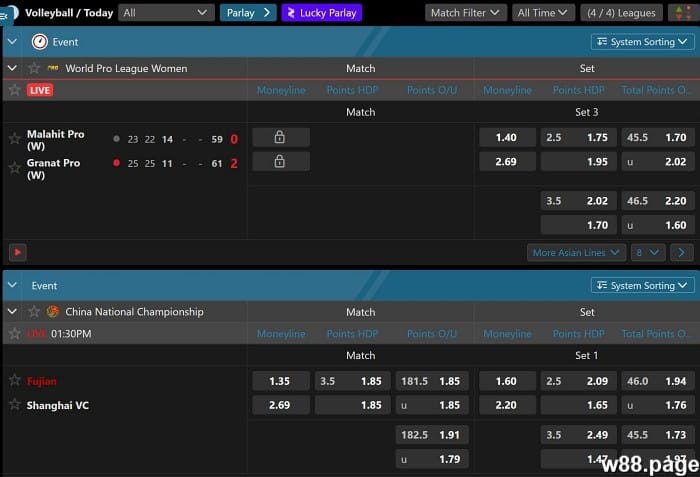Select Set 3 Moneyline odds 1.40
Screen dimensions: 700x477
[508, 137]
